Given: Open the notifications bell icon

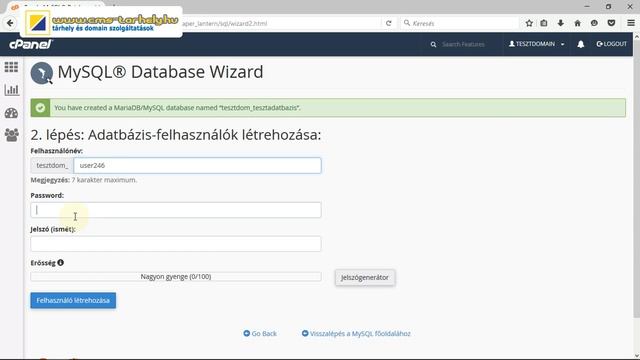Looking at the screenshot, I should [580, 44].
